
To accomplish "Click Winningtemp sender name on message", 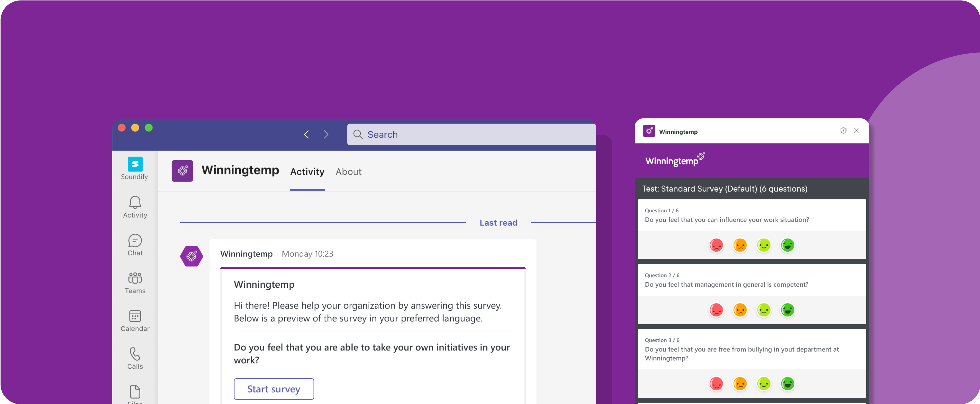I will [x=246, y=254].
